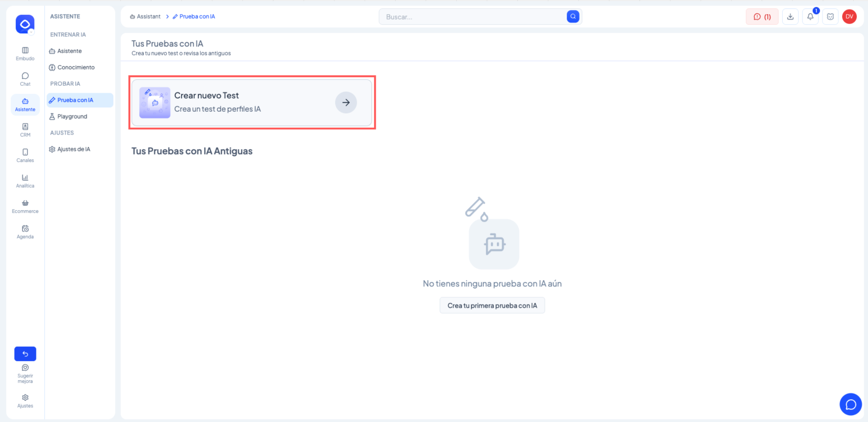Viewport: 868px width, 422px height.
Task: Click the Crear nuevo Test arrow
Action: 346,103
